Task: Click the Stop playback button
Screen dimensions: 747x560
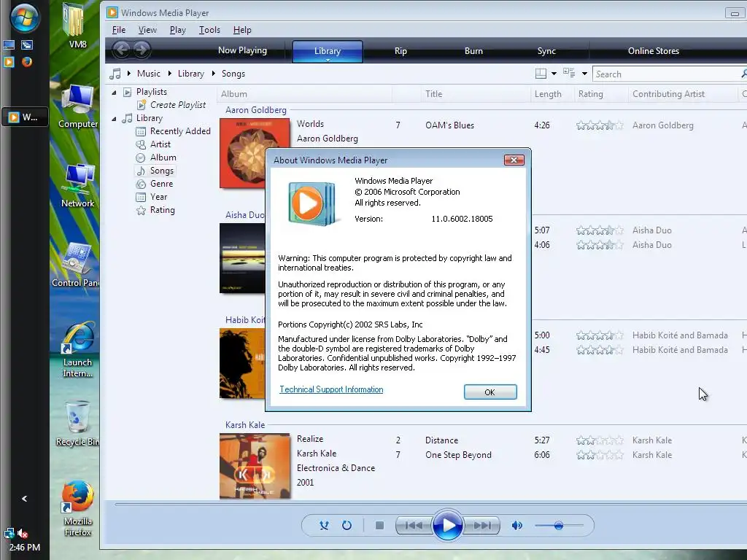Action: 379,526
